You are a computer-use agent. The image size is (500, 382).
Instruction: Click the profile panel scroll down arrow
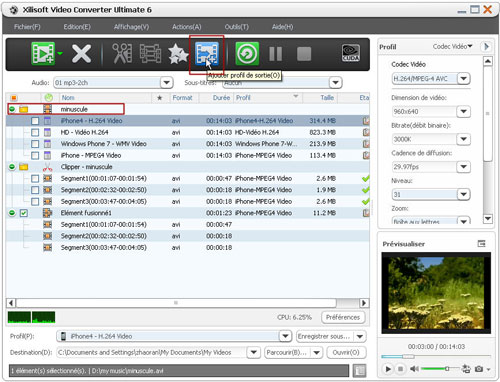point(487,219)
